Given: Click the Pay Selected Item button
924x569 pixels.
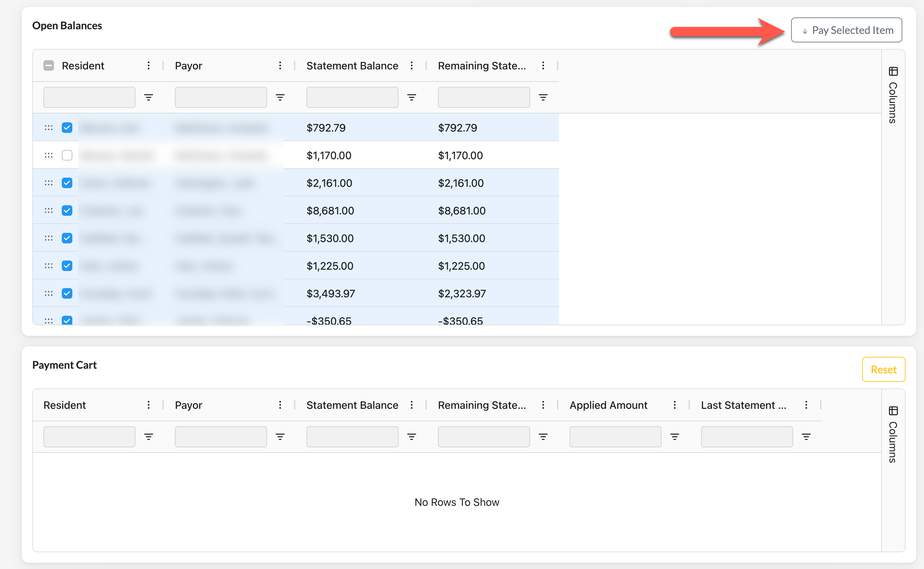Looking at the screenshot, I should [x=846, y=30].
